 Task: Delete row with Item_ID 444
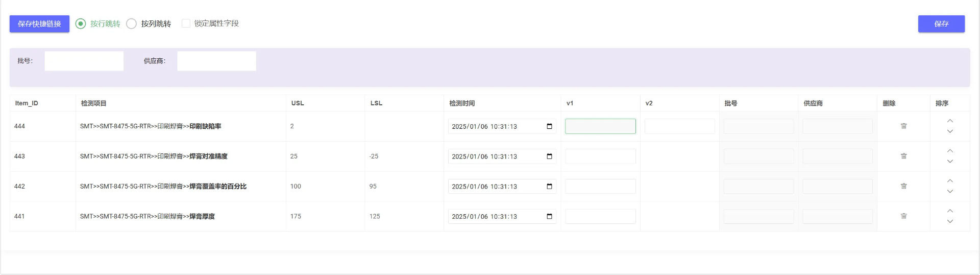tap(903, 126)
